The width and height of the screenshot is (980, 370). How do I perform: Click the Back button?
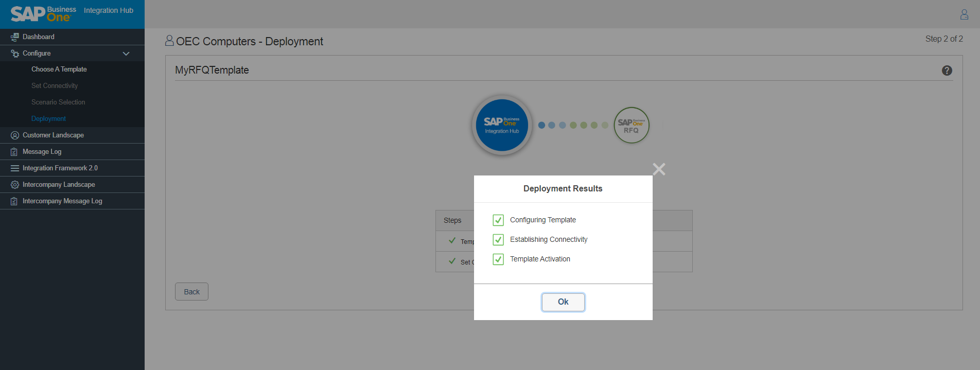[191, 292]
